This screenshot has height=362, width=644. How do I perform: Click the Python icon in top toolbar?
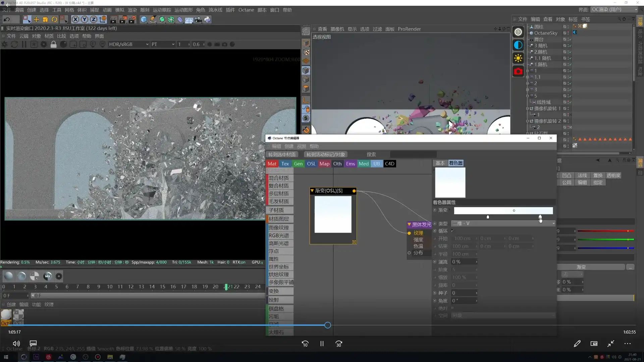pos(207,19)
